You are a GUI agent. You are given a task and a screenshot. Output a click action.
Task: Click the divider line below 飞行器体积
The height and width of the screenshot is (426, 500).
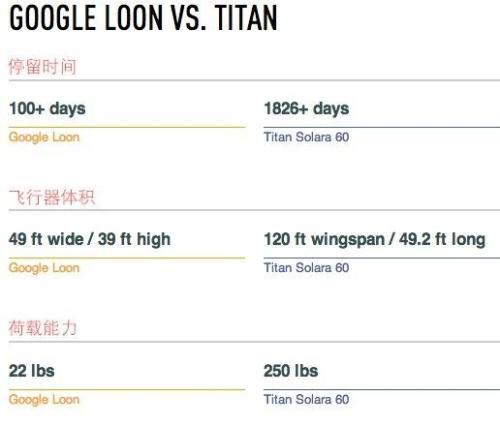point(254,210)
